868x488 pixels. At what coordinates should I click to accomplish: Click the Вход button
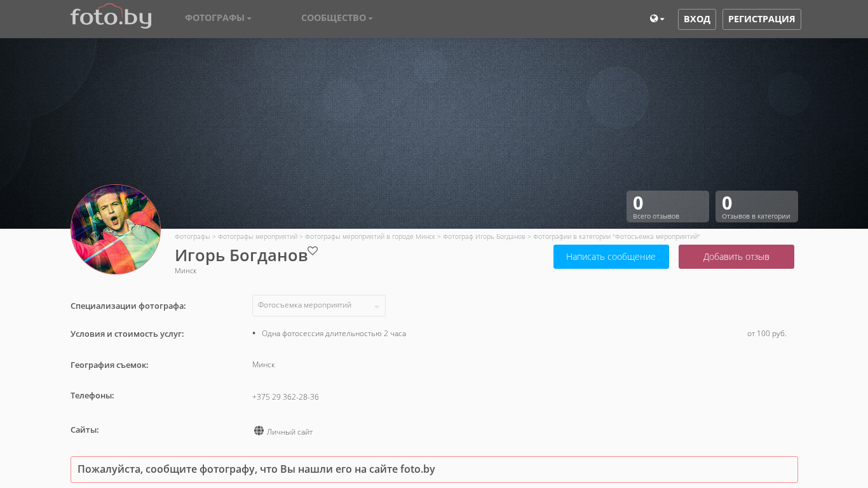pos(696,19)
